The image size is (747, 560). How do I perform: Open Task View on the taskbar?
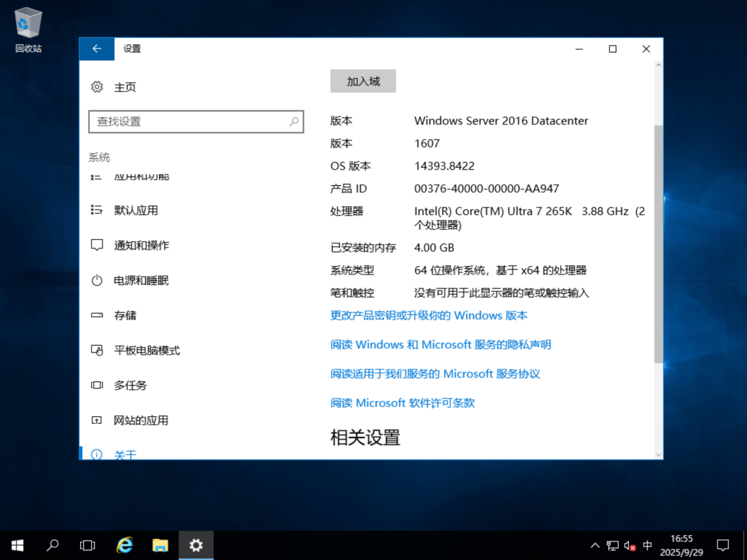point(87,545)
